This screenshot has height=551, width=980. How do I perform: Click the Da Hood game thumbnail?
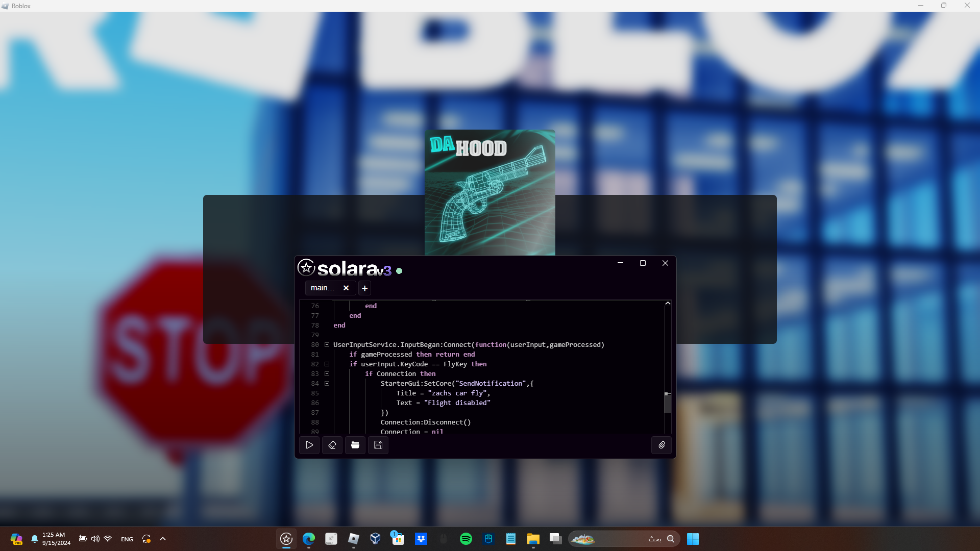click(489, 192)
